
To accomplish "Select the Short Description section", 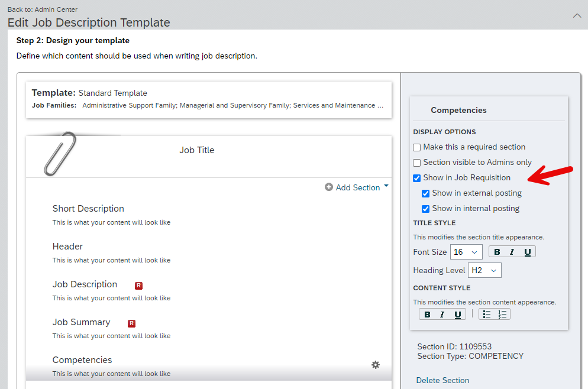I will tap(88, 208).
